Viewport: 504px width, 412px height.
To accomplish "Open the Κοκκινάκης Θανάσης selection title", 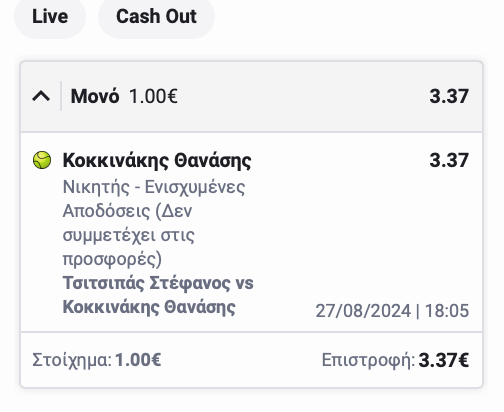I will click(x=157, y=161).
